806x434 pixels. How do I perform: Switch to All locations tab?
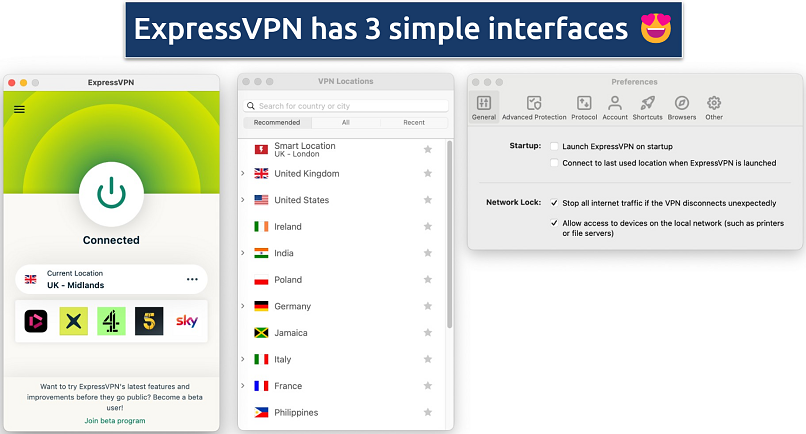[346, 122]
